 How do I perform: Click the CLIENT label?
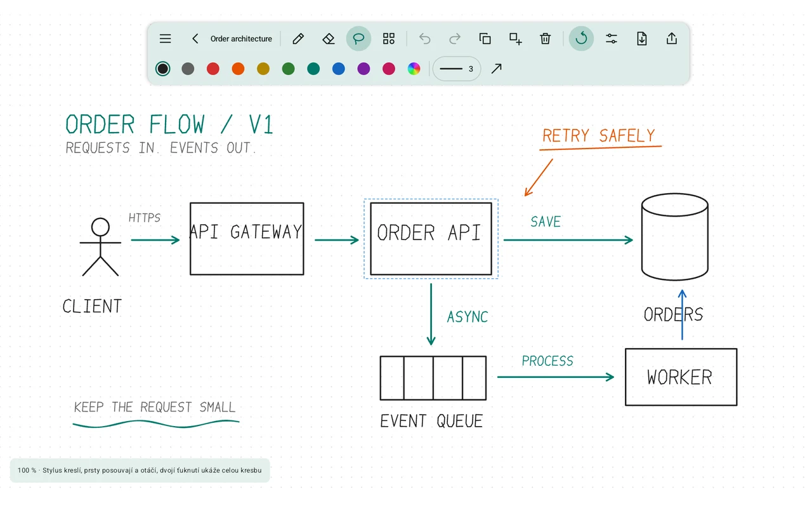pos(92,307)
